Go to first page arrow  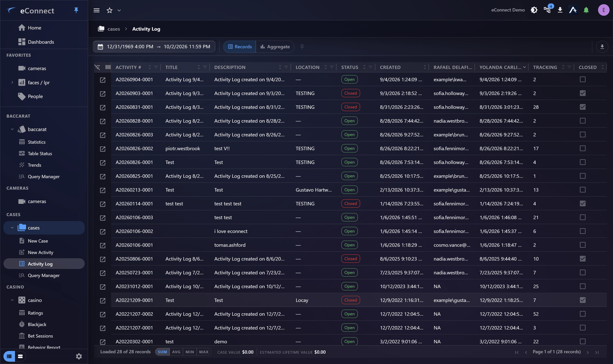(x=517, y=352)
